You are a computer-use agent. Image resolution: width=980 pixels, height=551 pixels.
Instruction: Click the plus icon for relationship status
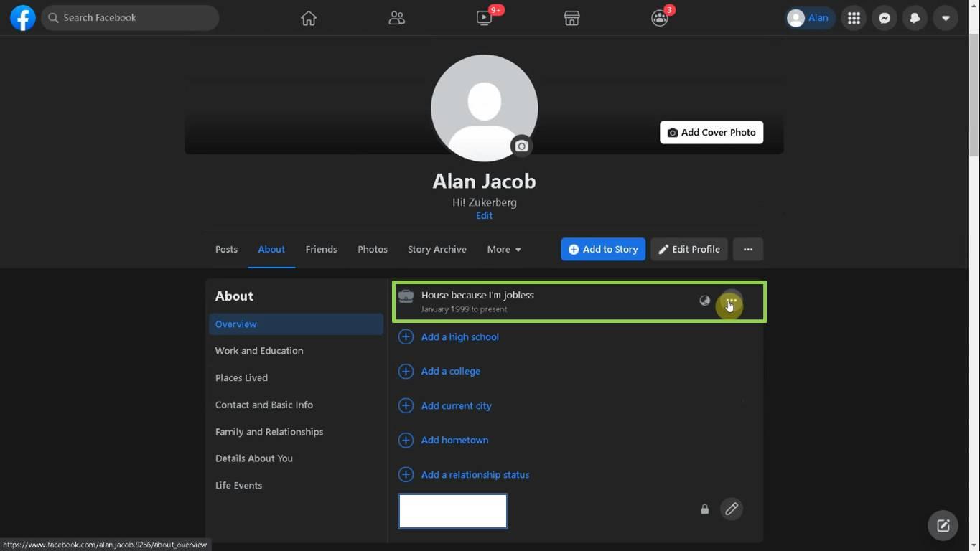click(x=406, y=474)
